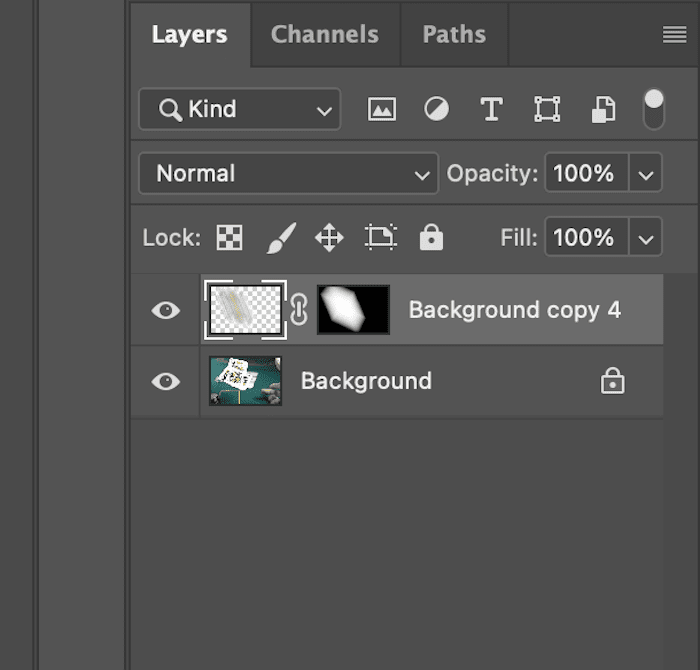Image resolution: width=700 pixels, height=670 pixels.
Task: Select the Background copy 4 layer mask thumbnail
Action: coord(353,310)
